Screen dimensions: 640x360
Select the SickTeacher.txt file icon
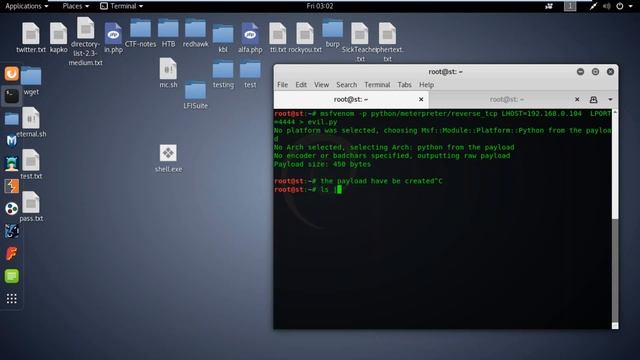click(360, 33)
